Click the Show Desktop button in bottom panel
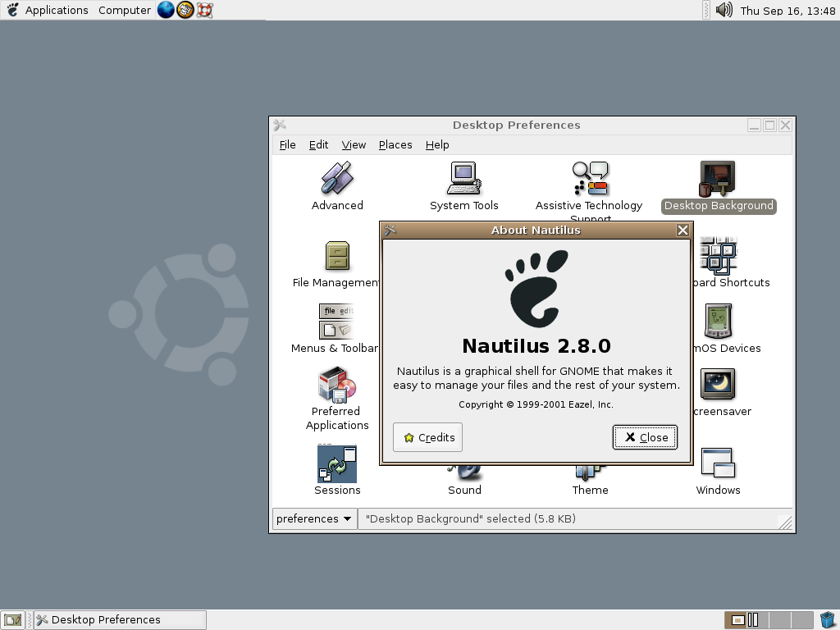 (x=12, y=620)
